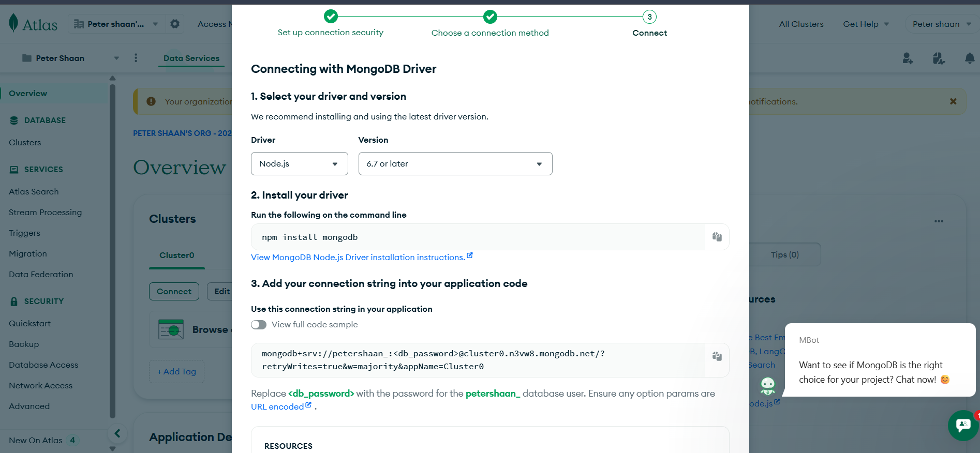This screenshot has width=980, height=453.
Task: Open Database Access in sidebar
Action: (43, 365)
